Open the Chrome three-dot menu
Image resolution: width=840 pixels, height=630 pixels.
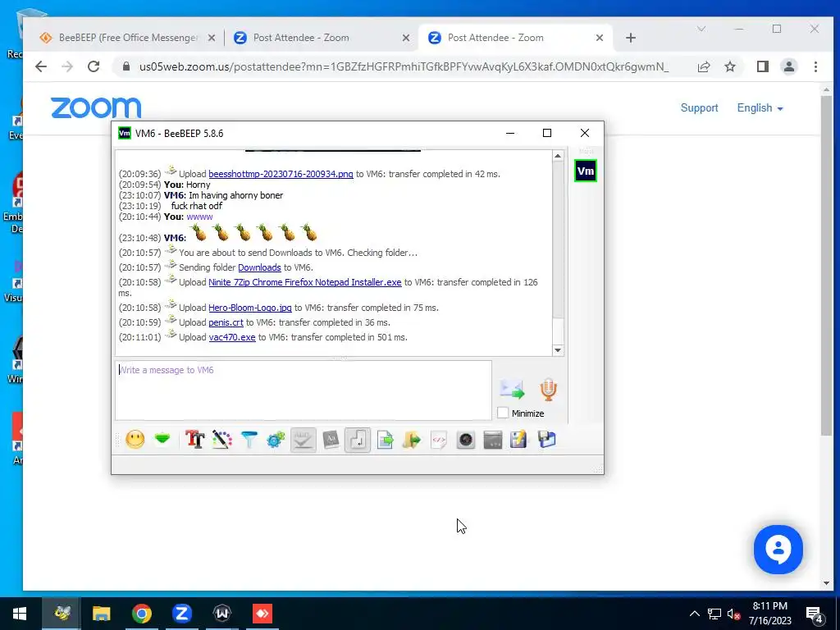(815, 66)
